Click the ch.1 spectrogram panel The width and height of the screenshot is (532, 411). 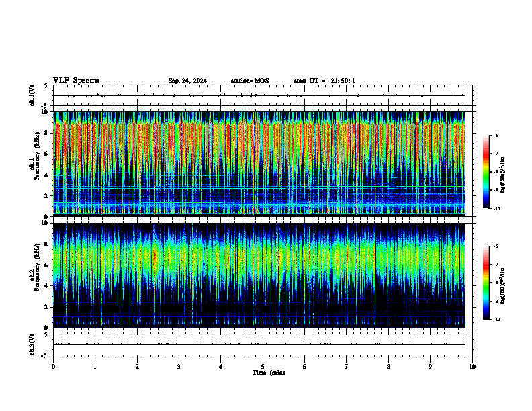(x=259, y=164)
